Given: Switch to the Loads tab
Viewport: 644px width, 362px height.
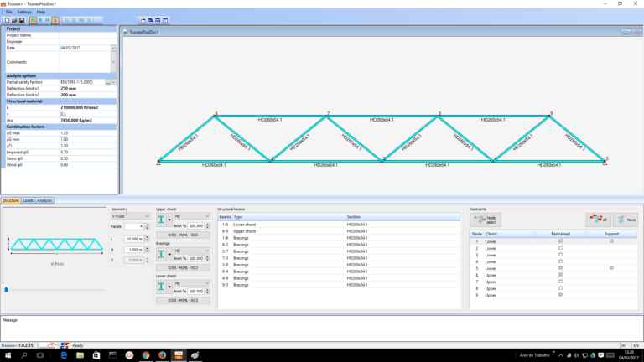Looking at the screenshot, I should 28,200.
